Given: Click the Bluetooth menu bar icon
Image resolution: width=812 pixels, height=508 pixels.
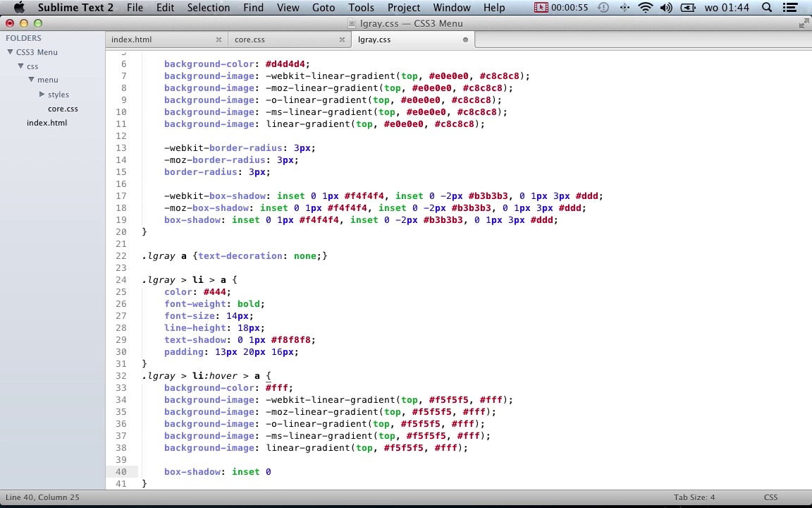Looking at the screenshot, I should click(625, 7).
